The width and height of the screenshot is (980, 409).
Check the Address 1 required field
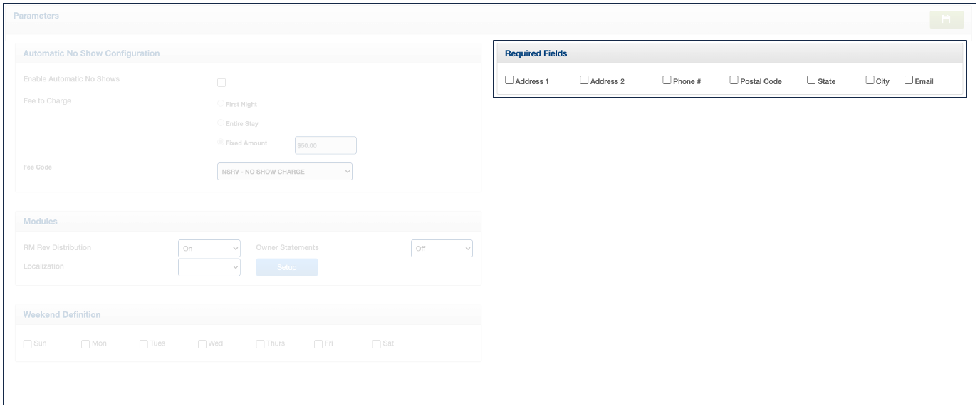point(509,81)
